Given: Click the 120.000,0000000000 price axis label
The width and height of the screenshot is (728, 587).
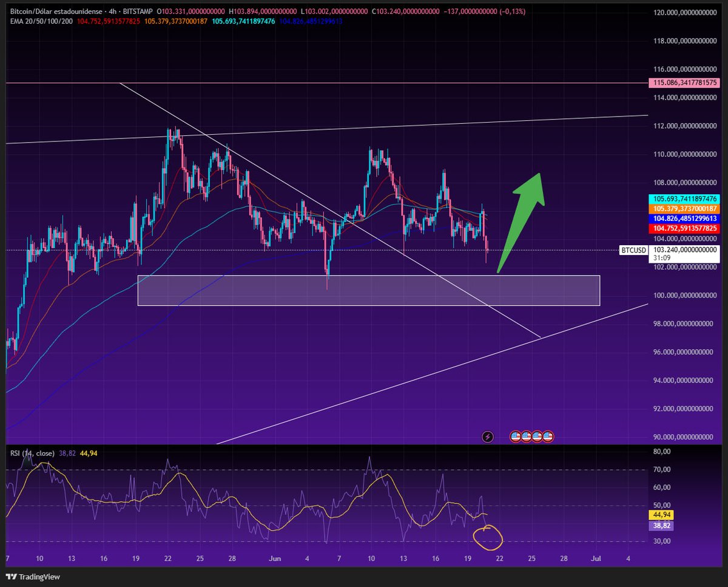Looking at the screenshot, I should pyautogui.click(x=684, y=12).
